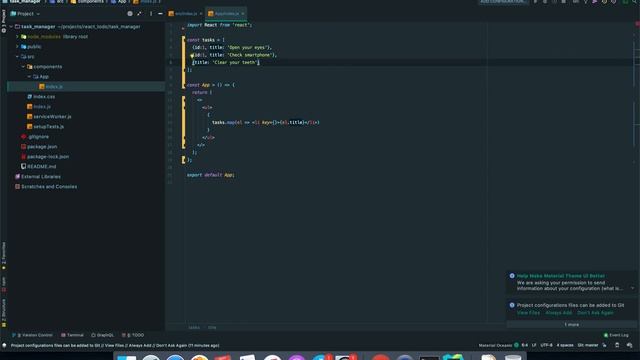Open the GraphQL tool window
Viewport: 640px width, 360px height.
pyautogui.click(x=102, y=335)
